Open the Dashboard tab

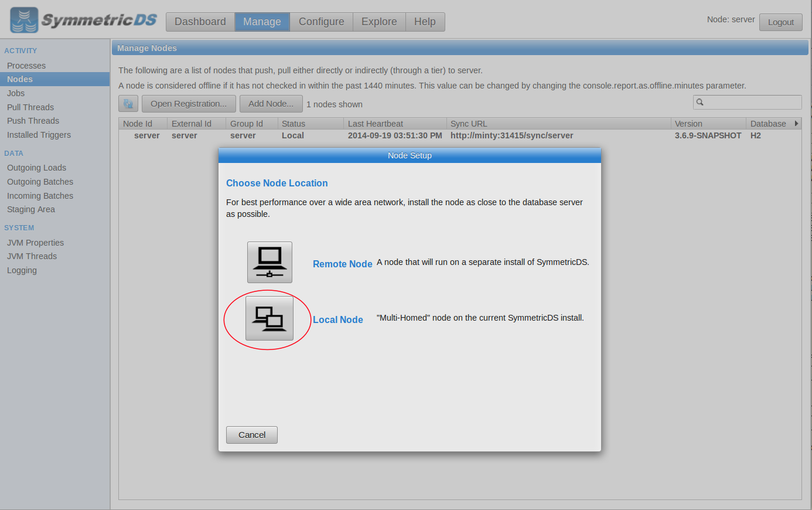point(200,22)
